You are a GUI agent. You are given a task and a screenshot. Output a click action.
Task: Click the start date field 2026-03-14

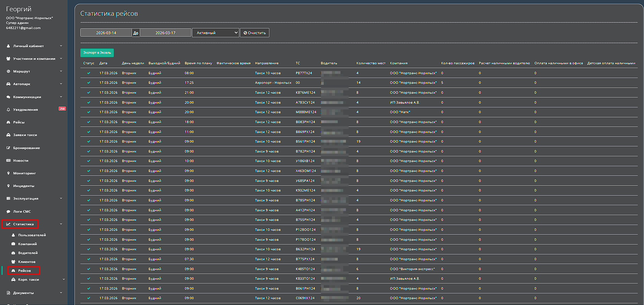pyautogui.click(x=106, y=33)
